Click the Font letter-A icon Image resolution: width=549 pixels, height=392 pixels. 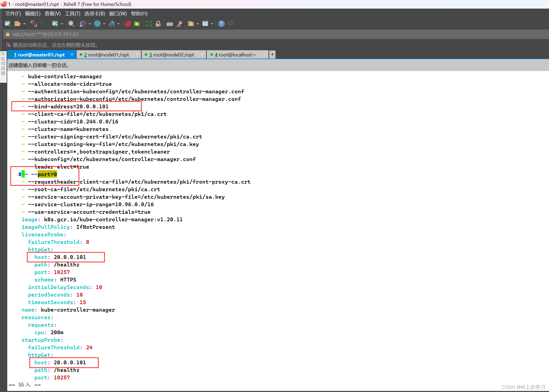(x=112, y=24)
